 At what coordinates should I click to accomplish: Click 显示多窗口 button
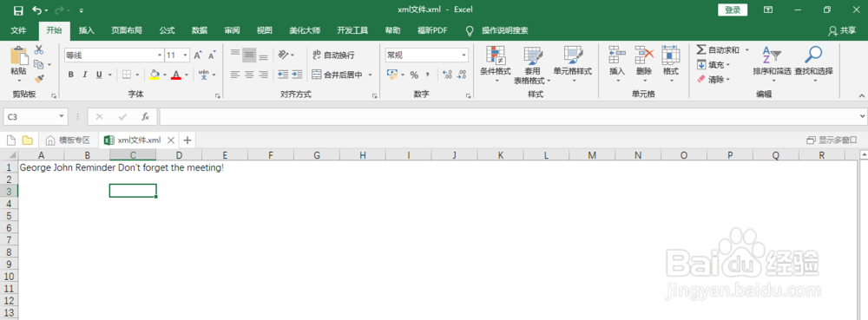click(832, 140)
